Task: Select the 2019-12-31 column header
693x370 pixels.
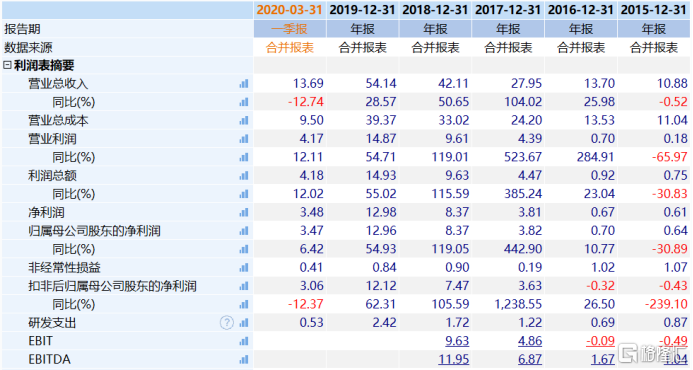Action: [x=362, y=10]
